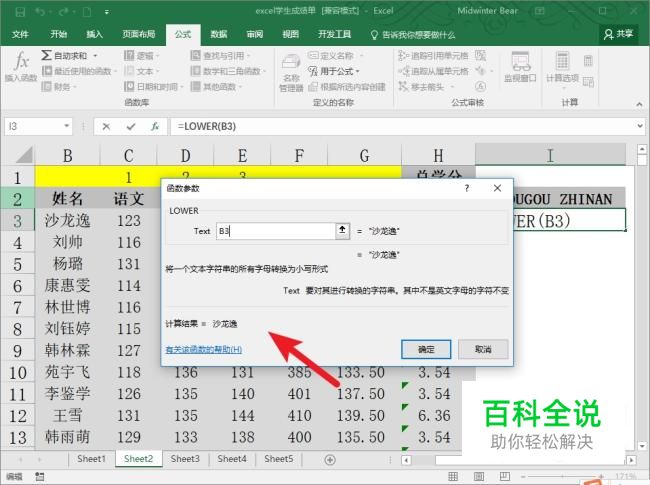The height and width of the screenshot is (485, 650).
Task: Switch to Page Layout view in status bar
Action: [479, 476]
